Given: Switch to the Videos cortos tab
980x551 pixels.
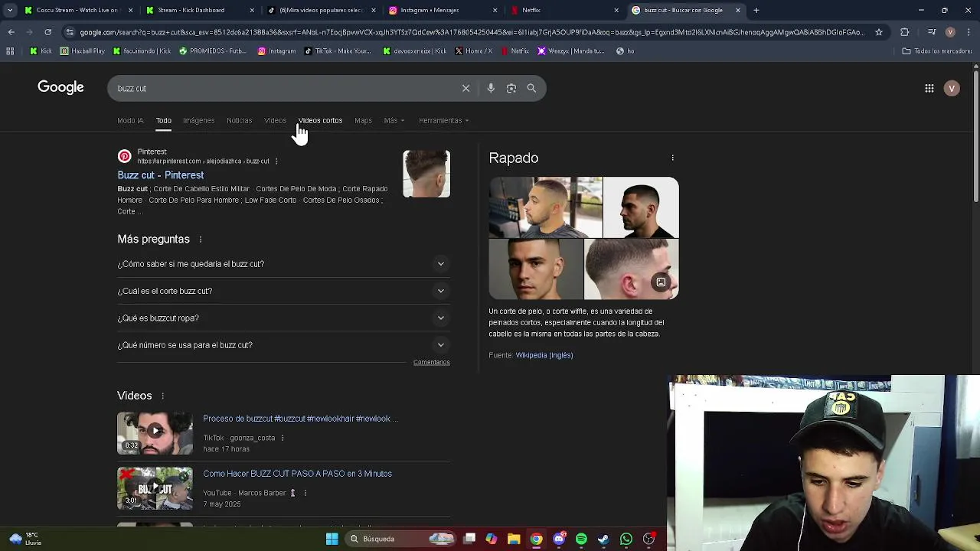Looking at the screenshot, I should 320,120.
